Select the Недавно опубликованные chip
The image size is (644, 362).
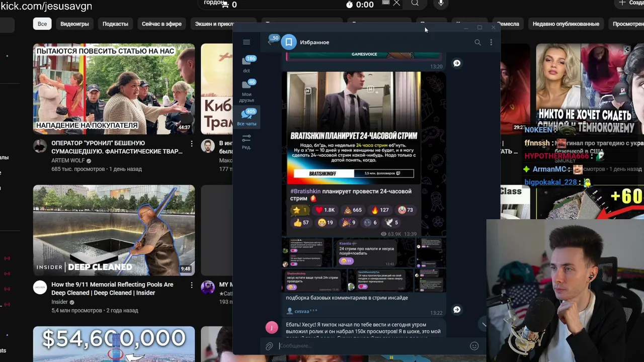click(x=566, y=24)
